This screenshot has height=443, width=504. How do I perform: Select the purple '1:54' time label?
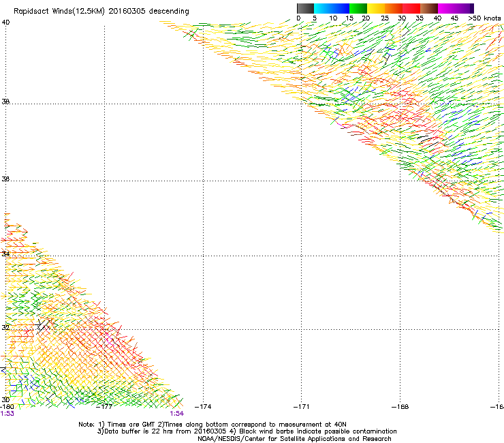(x=177, y=414)
